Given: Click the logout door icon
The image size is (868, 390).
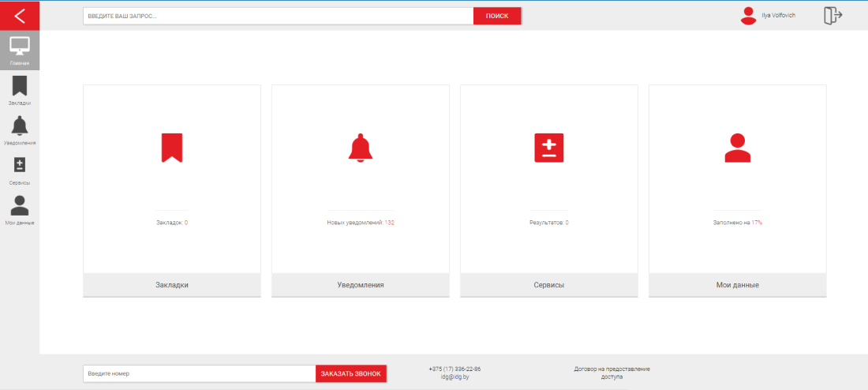Looking at the screenshot, I should coord(832,16).
